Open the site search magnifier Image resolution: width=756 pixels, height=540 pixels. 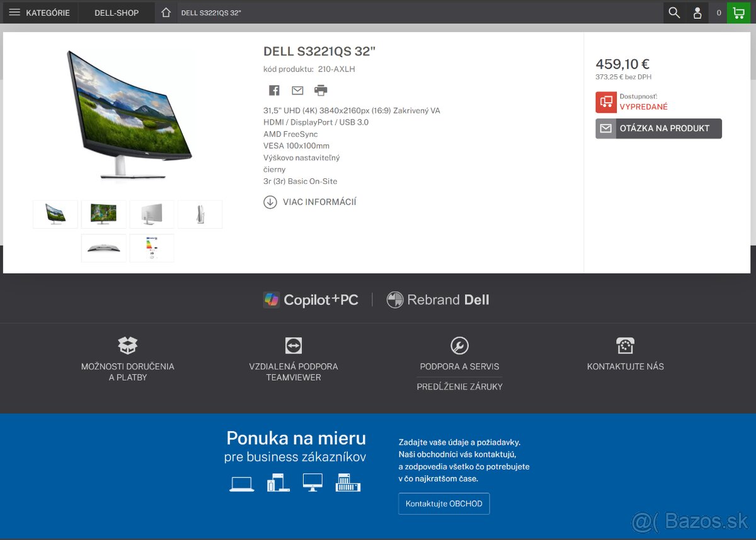point(674,13)
